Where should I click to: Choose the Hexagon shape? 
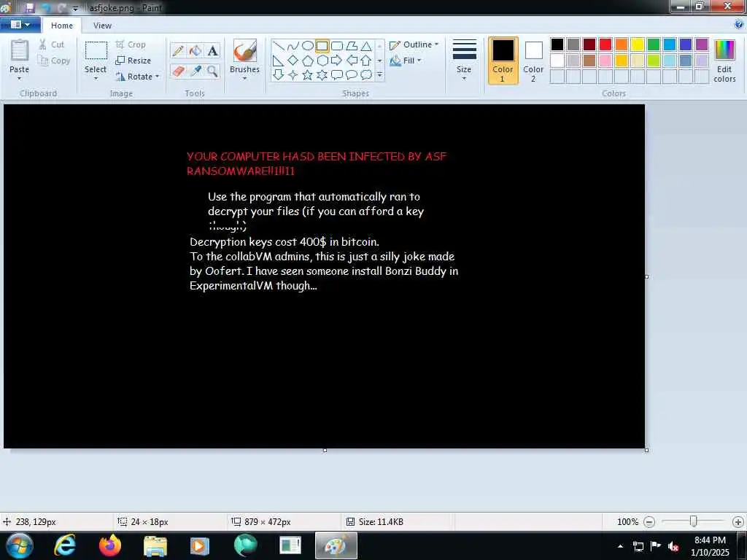pyautogui.click(x=322, y=61)
